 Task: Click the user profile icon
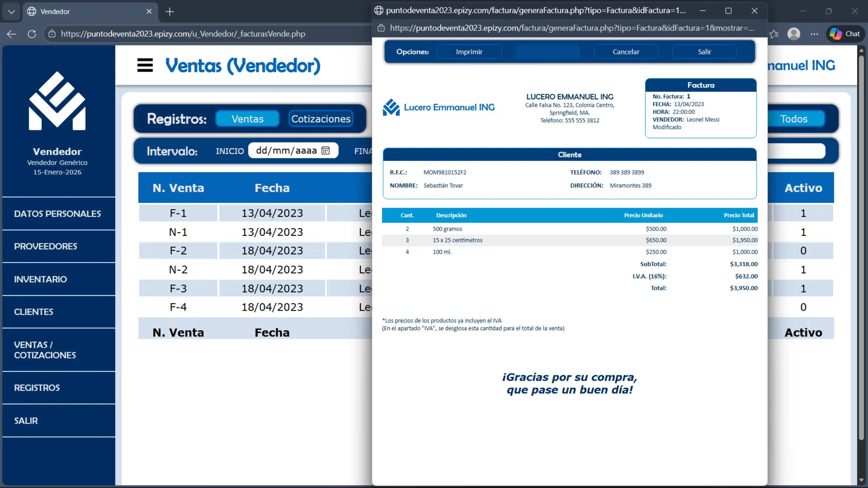(x=794, y=34)
